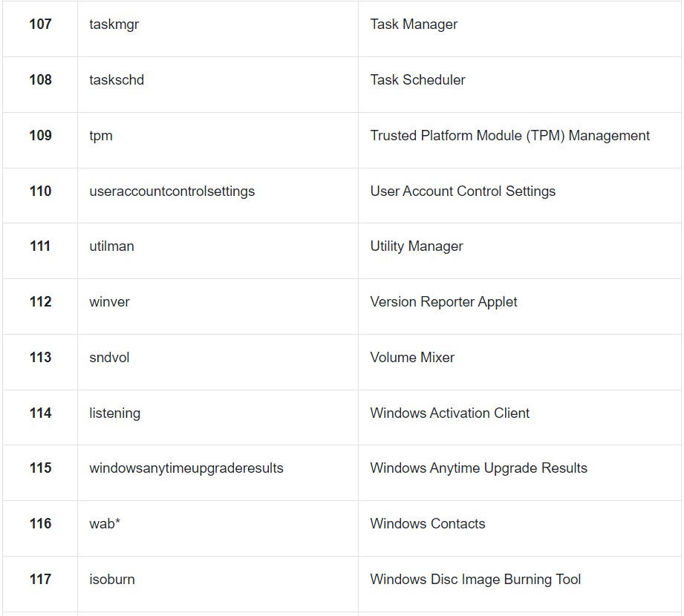Select the listening command entry

(114, 413)
